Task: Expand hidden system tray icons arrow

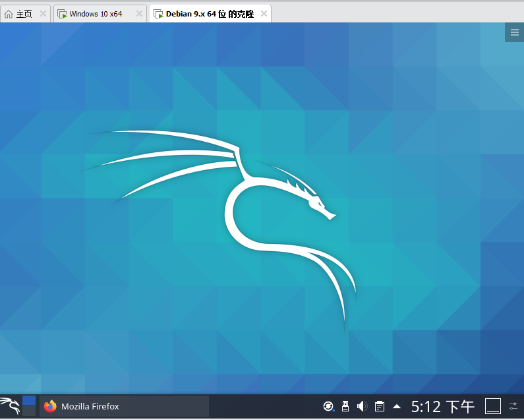Action: (397, 407)
